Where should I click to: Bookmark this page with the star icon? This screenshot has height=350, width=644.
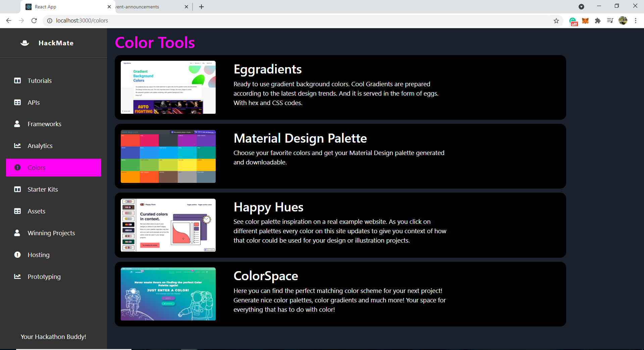coord(556,21)
